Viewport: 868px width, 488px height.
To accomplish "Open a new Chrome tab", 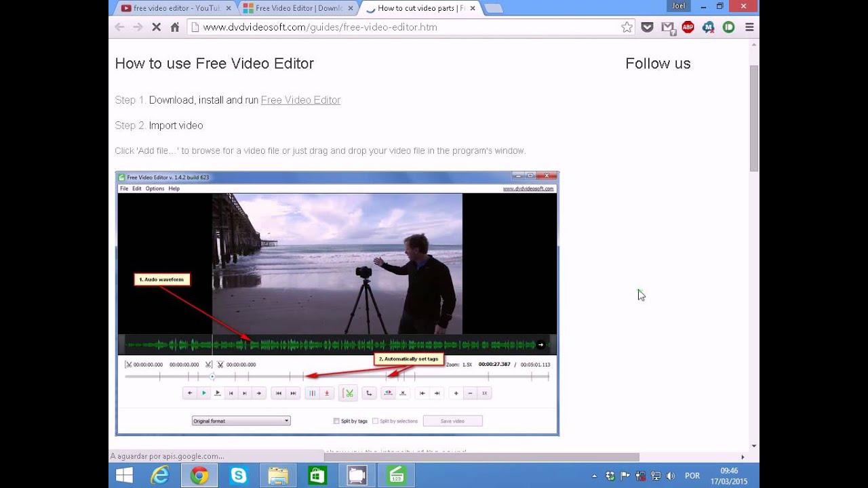I will (x=494, y=8).
